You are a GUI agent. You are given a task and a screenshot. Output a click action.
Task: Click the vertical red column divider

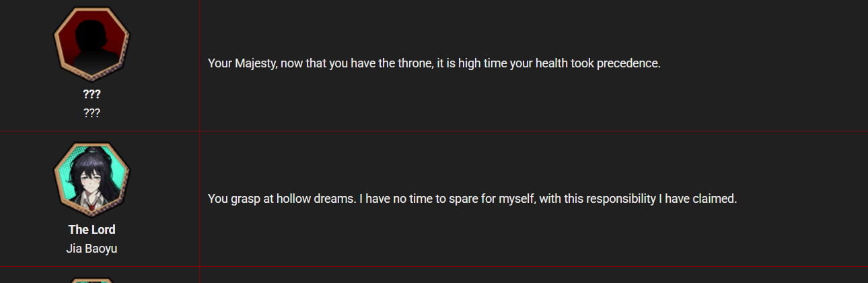click(200, 141)
